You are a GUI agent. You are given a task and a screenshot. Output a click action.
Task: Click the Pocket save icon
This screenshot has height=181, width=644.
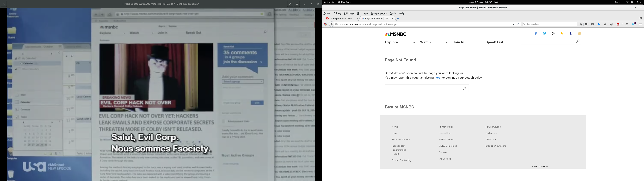coord(593,24)
